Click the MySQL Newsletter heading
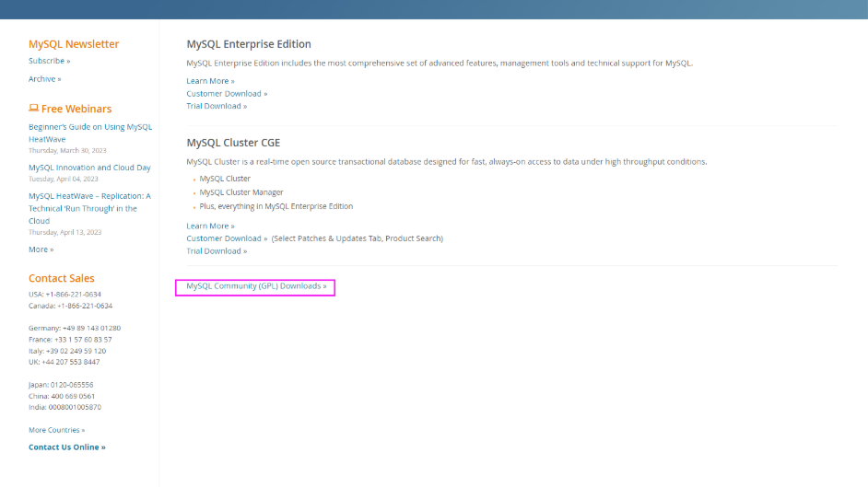This screenshot has height=487, width=868. point(74,44)
